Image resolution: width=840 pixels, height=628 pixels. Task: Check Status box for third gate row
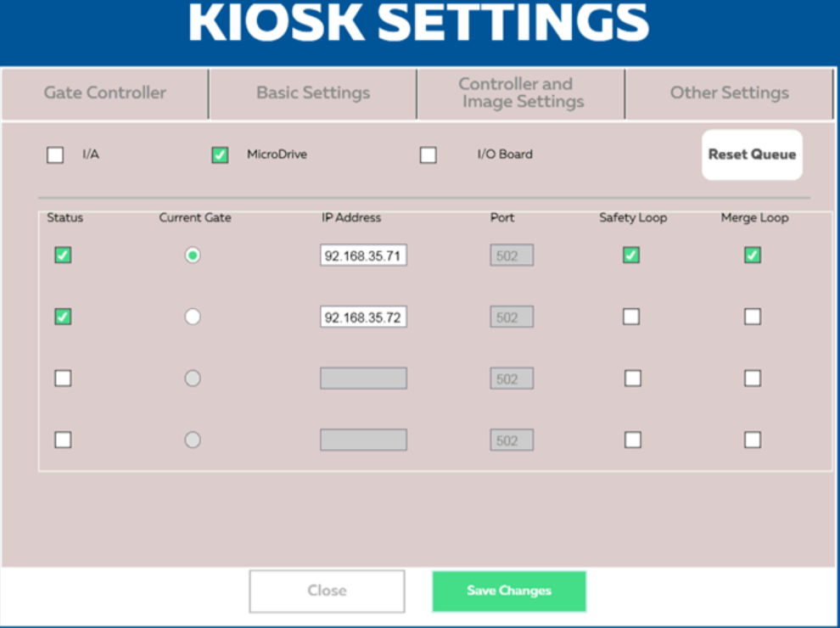[x=63, y=378]
